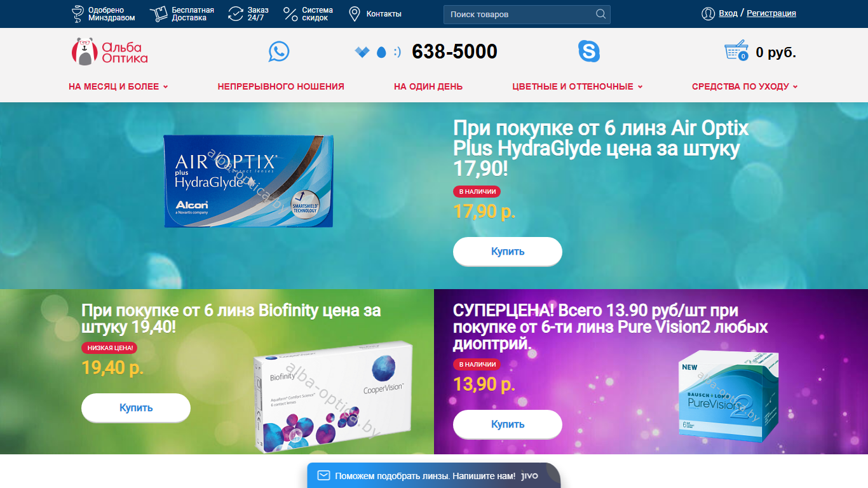Click the search magnifier icon
This screenshot has height=488, width=868.
tap(601, 14)
